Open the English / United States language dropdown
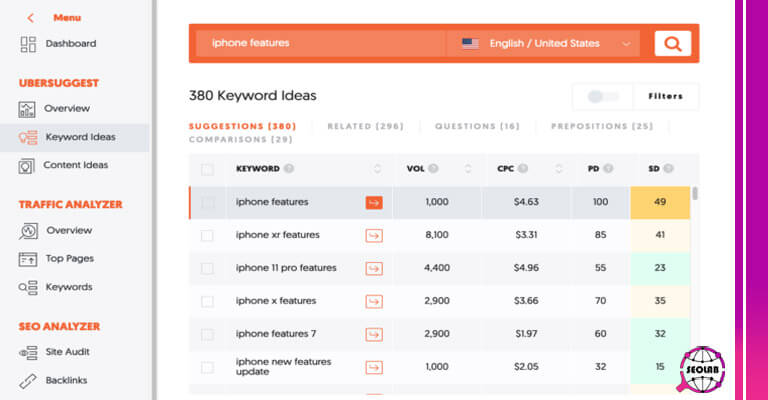This screenshot has width=768, height=400. pyautogui.click(x=543, y=44)
